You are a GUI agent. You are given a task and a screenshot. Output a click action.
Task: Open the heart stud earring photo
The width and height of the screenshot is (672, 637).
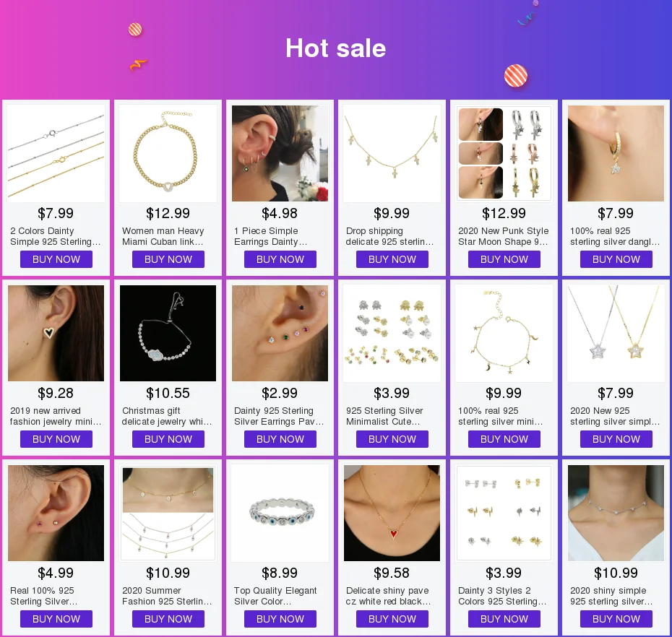56,333
